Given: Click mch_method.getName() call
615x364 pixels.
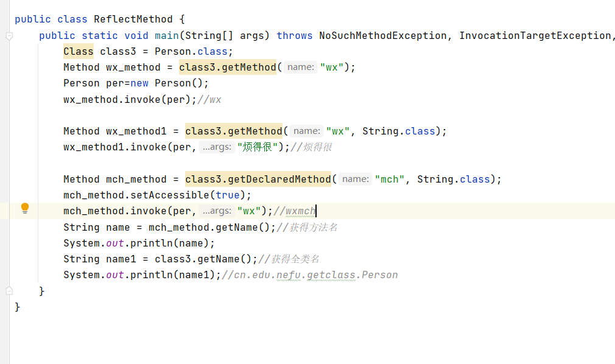Looking at the screenshot, I should pos(209,227).
